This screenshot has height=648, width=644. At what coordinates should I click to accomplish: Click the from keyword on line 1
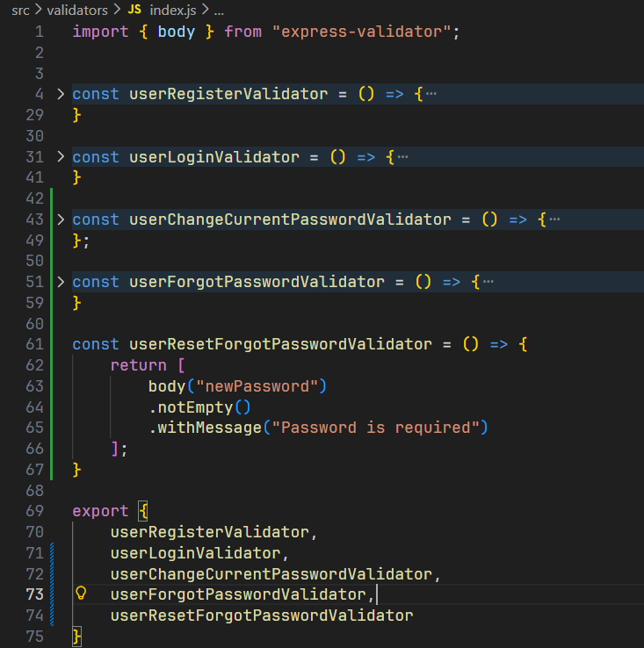tap(242, 32)
